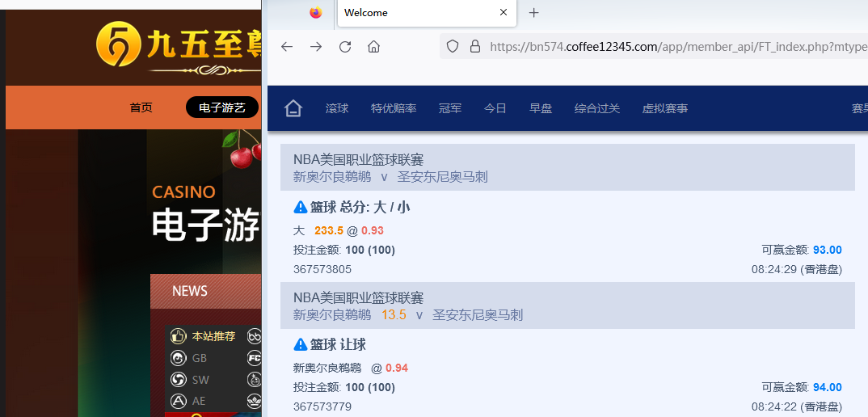Click the first NBA美国职业篮球联赛 header

pyautogui.click(x=358, y=160)
